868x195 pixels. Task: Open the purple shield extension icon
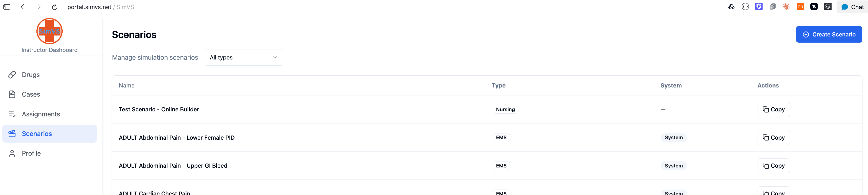click(x=759, y=6)
